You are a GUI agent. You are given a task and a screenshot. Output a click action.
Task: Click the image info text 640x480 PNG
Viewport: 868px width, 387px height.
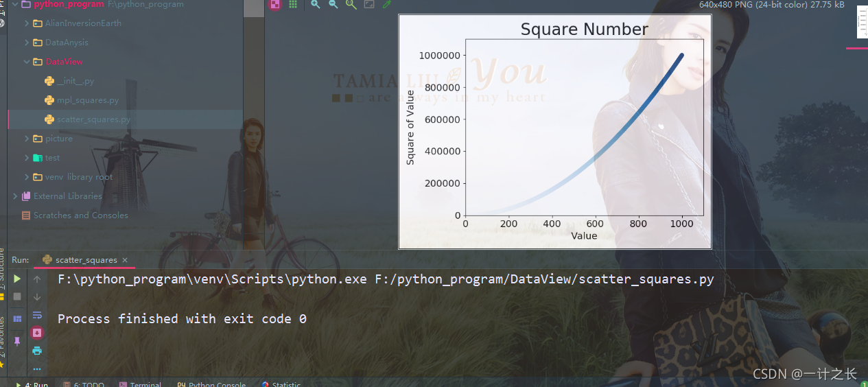click(x=772, y=4)
